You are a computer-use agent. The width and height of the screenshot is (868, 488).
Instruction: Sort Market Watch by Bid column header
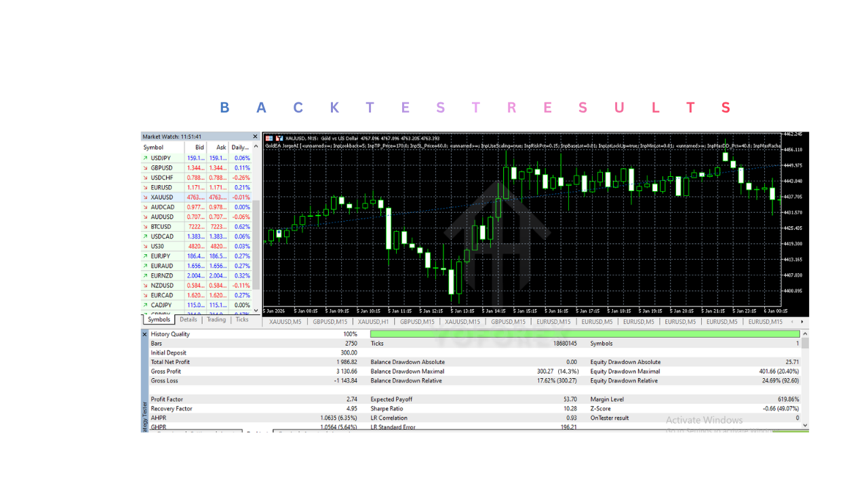[199, 147]
